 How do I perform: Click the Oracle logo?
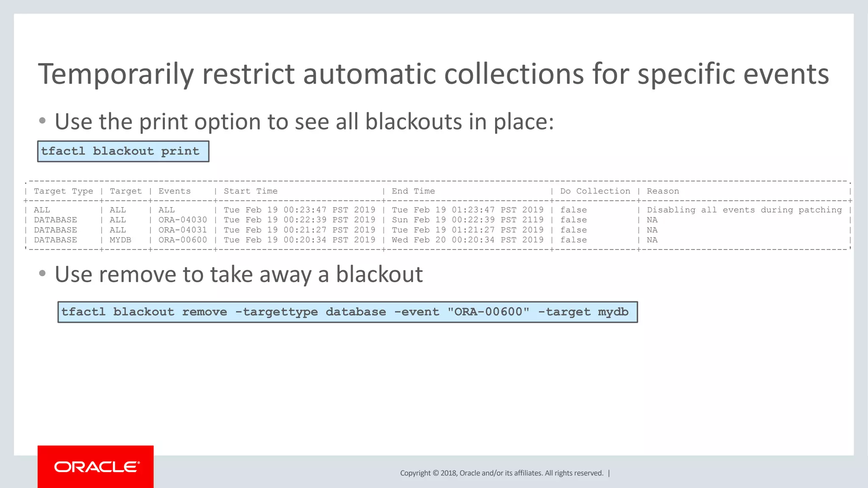[95, 467]
